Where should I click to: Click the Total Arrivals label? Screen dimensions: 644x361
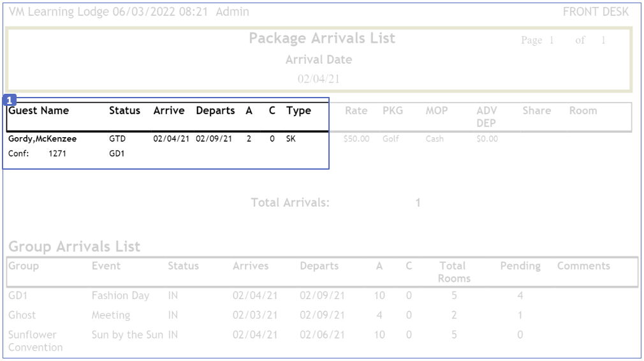pyautogui.click(x=290, y=203)
